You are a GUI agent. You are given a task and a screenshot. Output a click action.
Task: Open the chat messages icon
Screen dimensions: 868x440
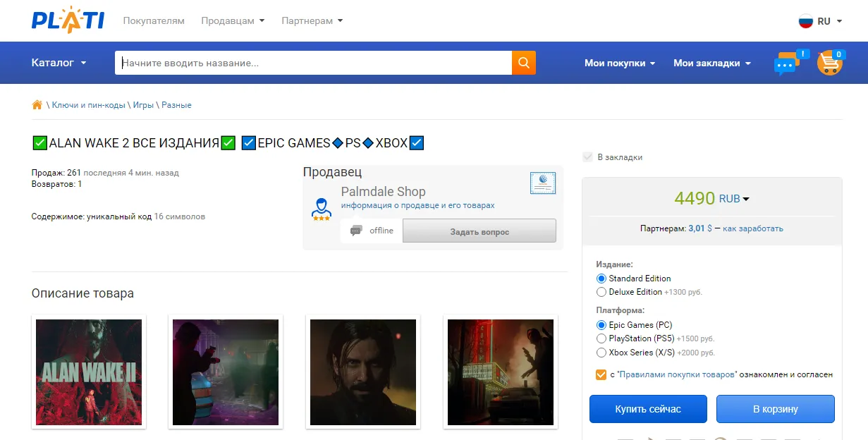coord(790,63)
